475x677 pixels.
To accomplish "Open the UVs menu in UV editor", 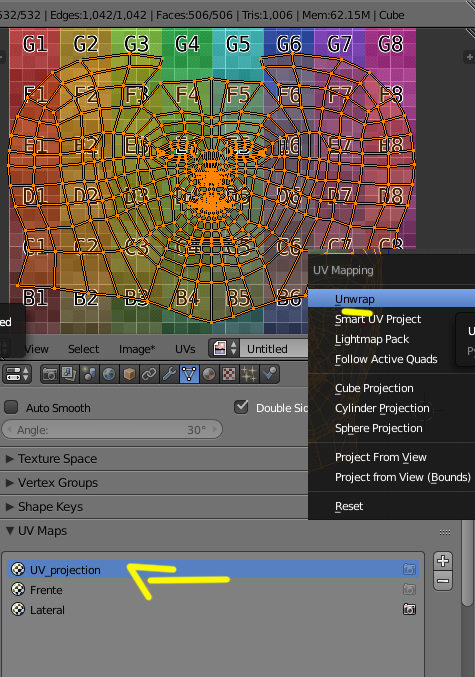I will pos(185,349).
